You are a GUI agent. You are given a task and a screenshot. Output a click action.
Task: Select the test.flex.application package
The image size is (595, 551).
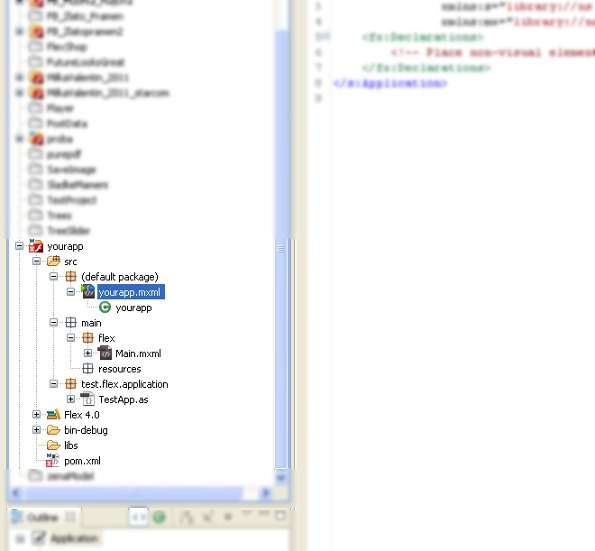tap(124, 384)
